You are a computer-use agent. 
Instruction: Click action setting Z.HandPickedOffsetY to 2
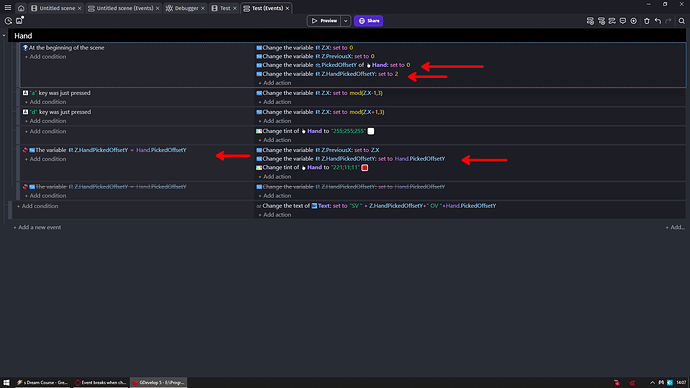point(327,74)
